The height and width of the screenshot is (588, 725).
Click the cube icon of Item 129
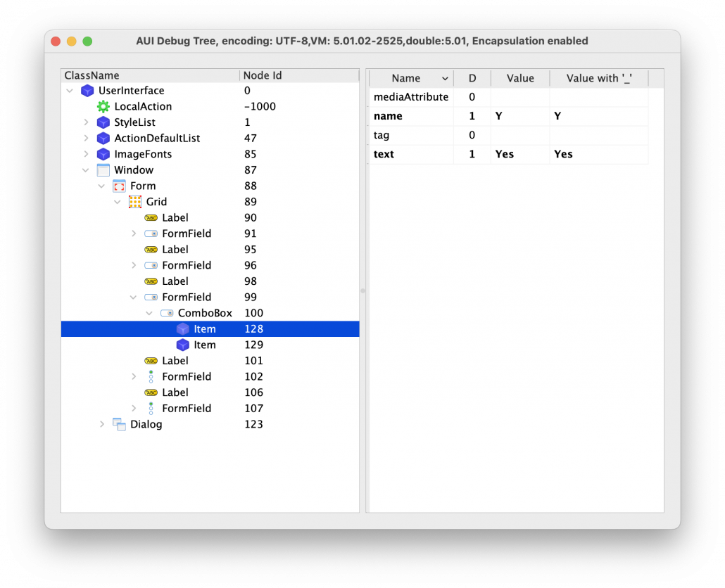pos(182,345)
